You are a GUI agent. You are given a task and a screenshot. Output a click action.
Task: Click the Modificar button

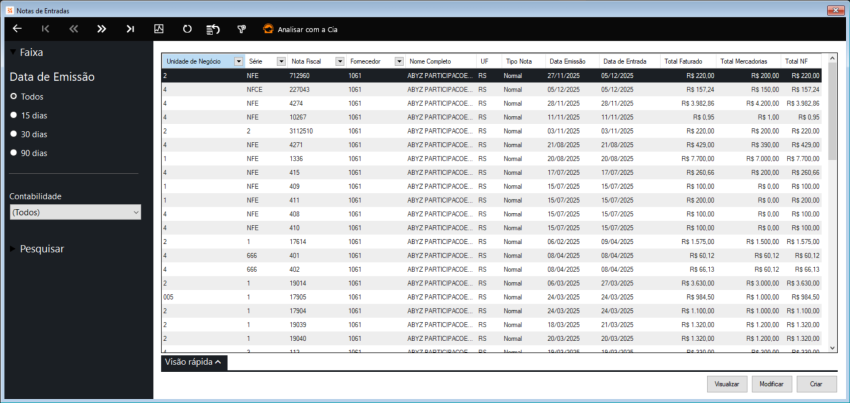coord(772,383)
